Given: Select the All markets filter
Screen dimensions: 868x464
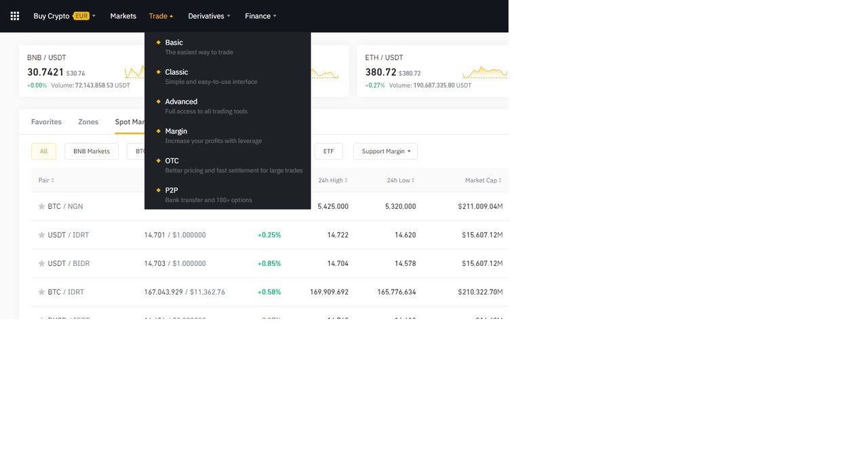Looking at the screenshot, I should tap(43, 151).
